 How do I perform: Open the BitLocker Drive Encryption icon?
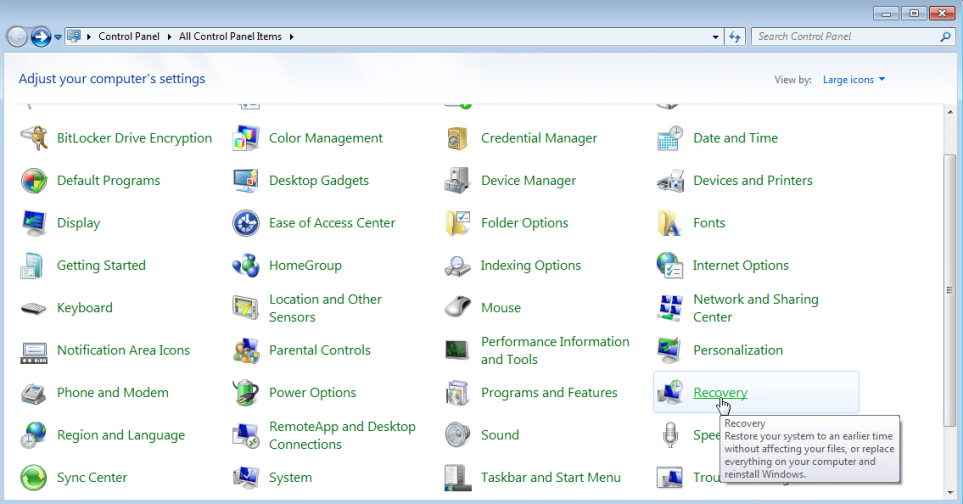click(34, 138)
